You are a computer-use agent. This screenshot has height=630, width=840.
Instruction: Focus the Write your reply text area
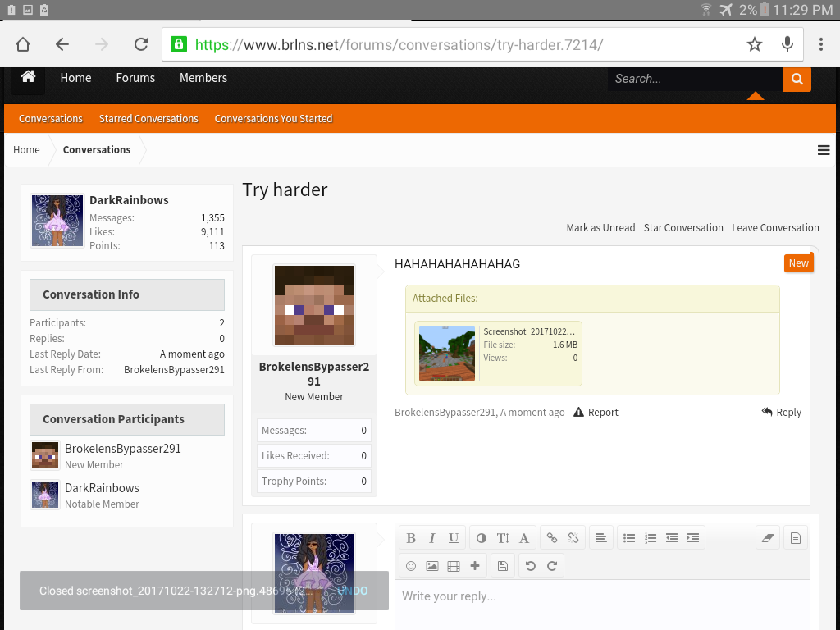[602, 605]
